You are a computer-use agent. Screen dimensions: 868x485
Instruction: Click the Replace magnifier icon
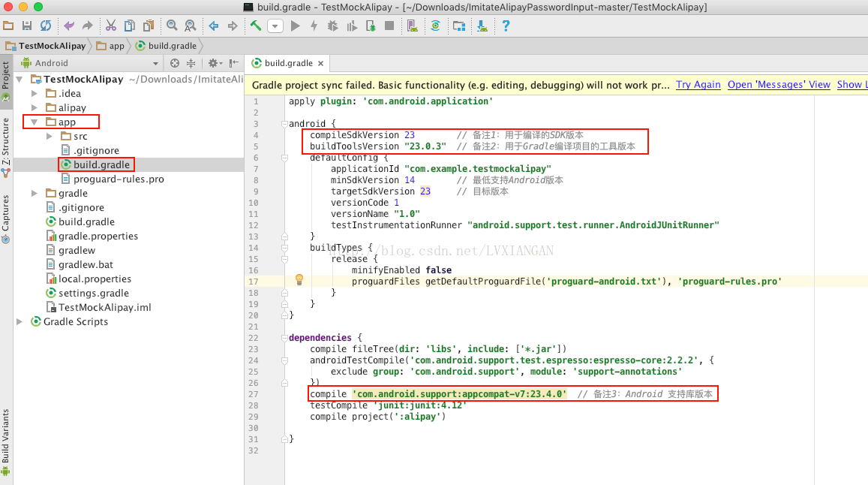[x=191, y=26]
